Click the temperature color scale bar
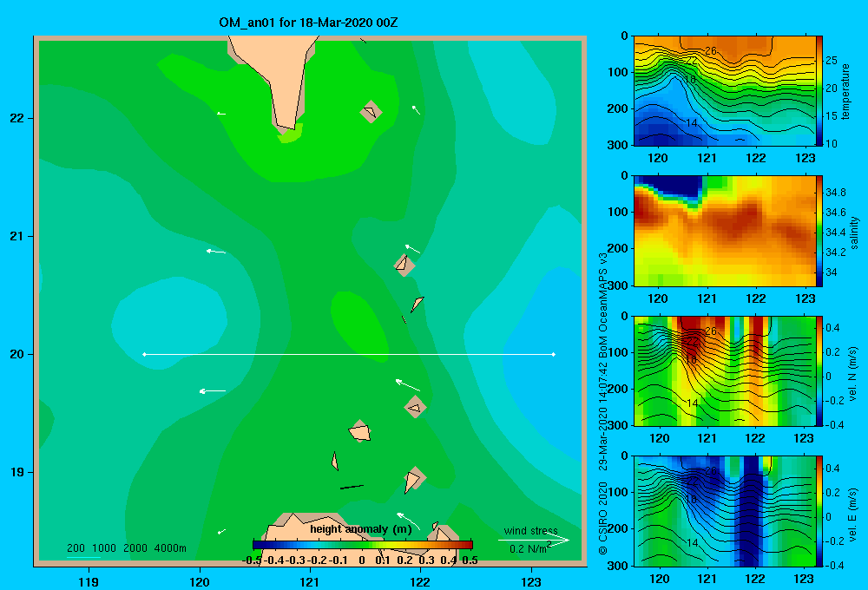868x590 pixels. [x=819, y=91]
